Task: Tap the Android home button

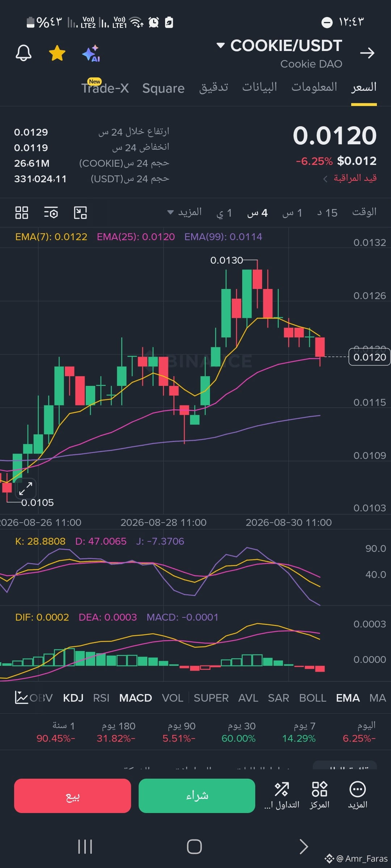Action: pos(194,847)
